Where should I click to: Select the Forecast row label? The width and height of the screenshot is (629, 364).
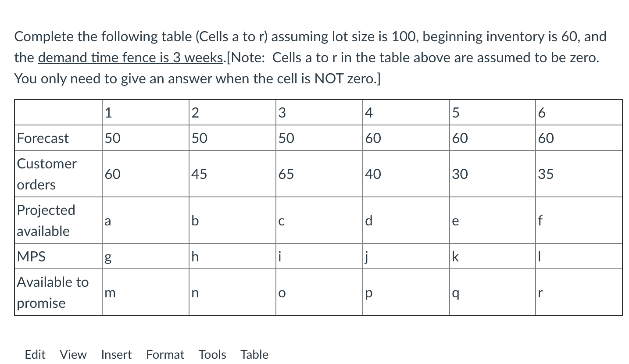pos(43,138)
